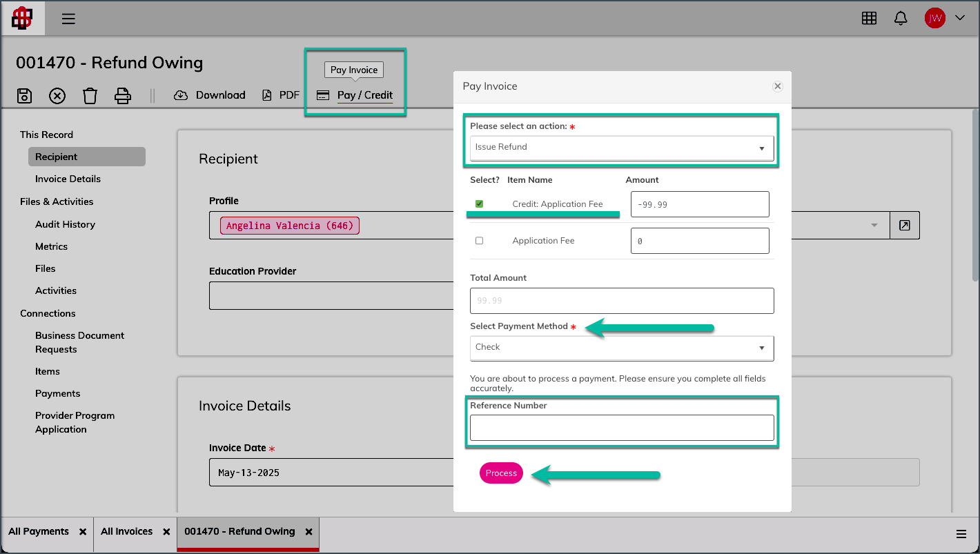
Task: Switch to the All Invoices tab
Action: [126, 532]
